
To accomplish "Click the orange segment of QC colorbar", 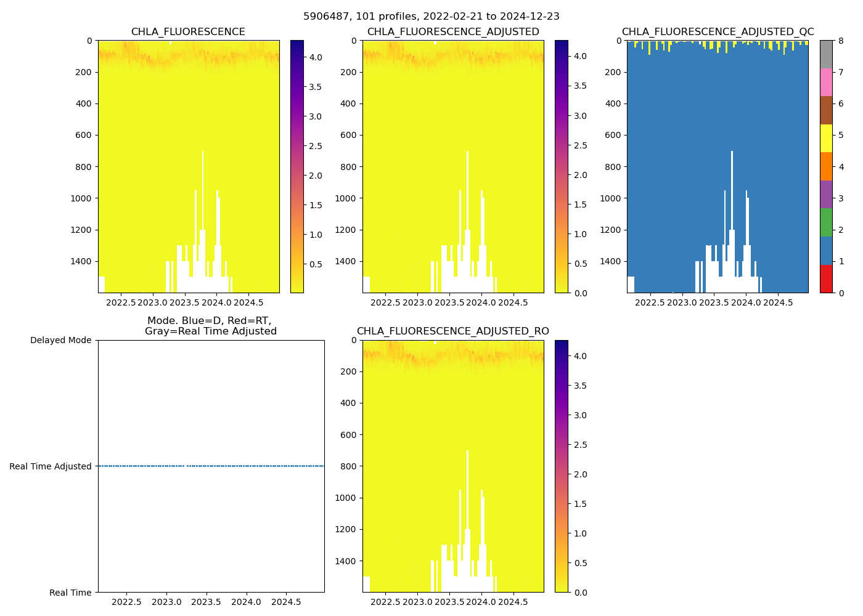I will [x=826, y=166].
